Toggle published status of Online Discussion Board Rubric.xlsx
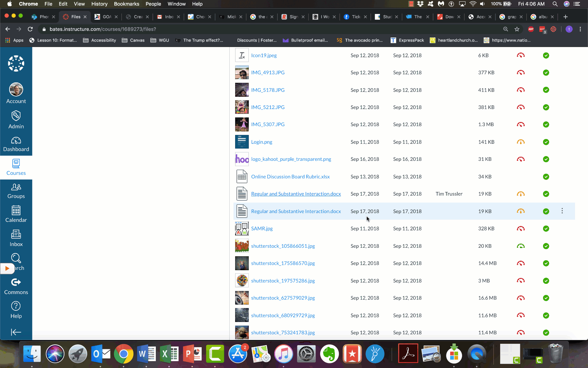Screen dimensions: 588x368 (x=546, y=177)
